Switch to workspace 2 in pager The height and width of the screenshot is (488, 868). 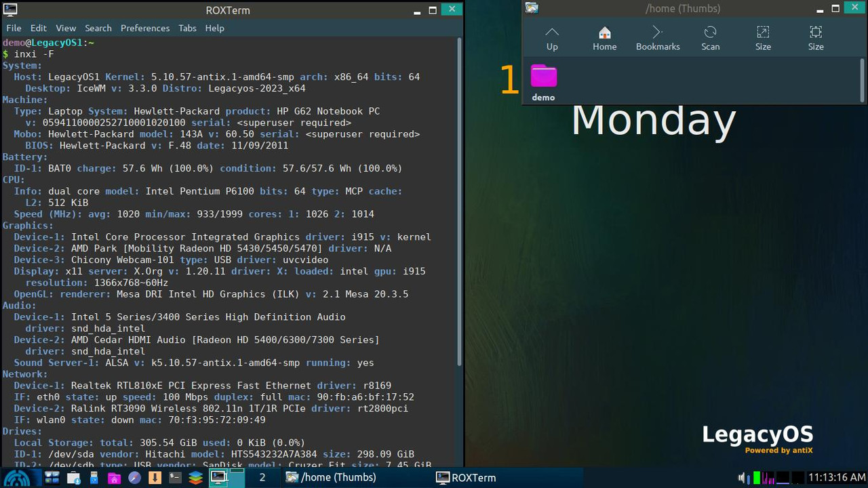(262, 478)
